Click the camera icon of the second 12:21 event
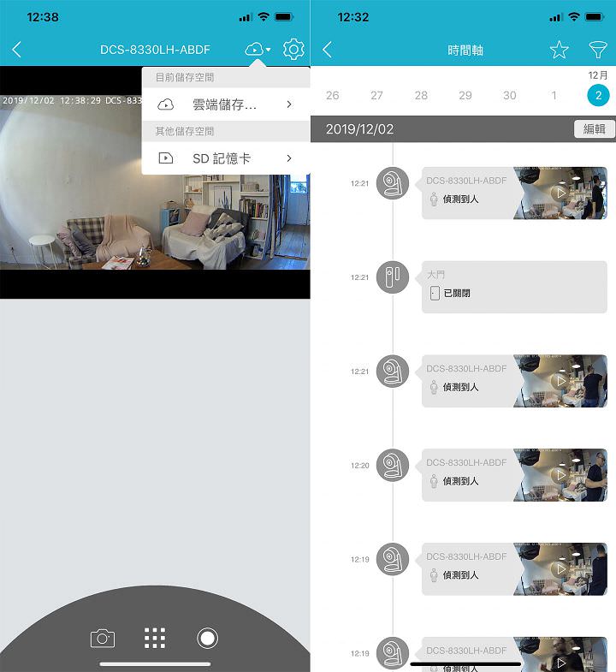 point(393,372)
